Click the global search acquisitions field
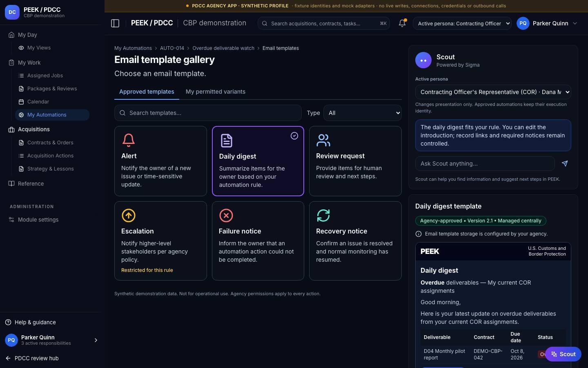The width and height of the screenshot is (588, 368). coord(323,23)
